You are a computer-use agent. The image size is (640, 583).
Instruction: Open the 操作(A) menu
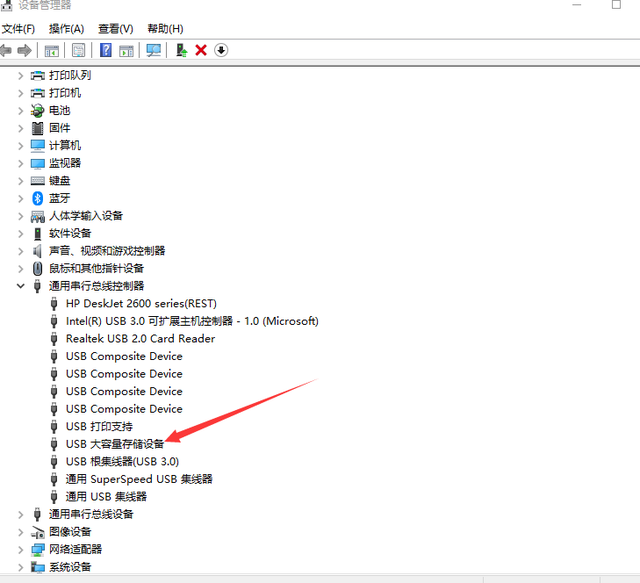[67, 29]
